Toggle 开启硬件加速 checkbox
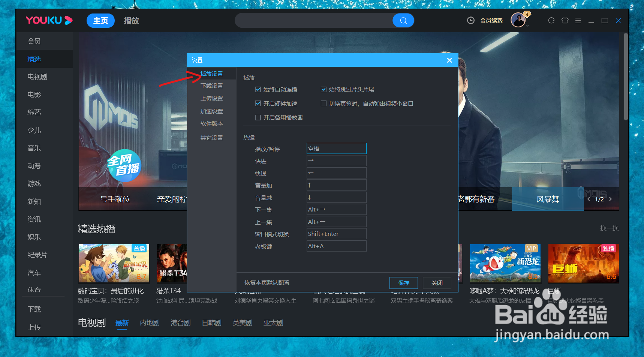 258,103
